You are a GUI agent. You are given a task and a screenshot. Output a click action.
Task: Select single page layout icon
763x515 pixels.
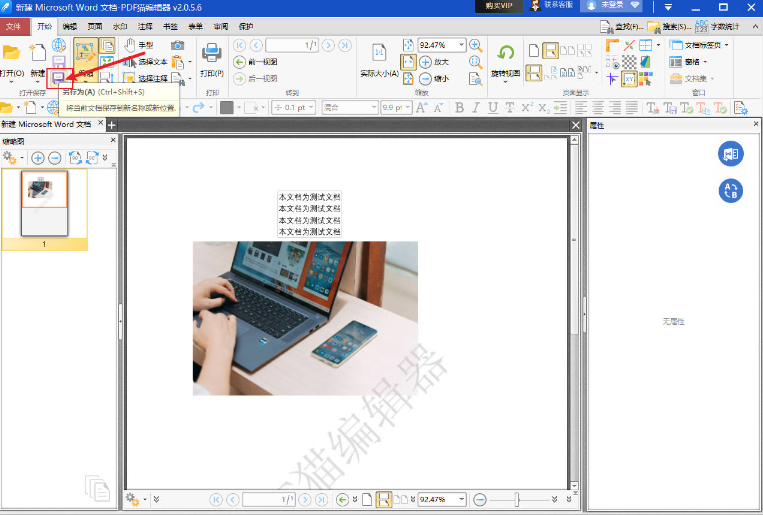[x=534, y=50]
